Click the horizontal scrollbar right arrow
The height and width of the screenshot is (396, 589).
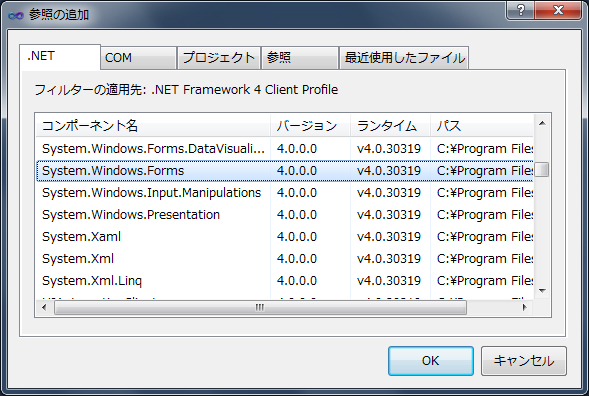(x=524, y=308)
